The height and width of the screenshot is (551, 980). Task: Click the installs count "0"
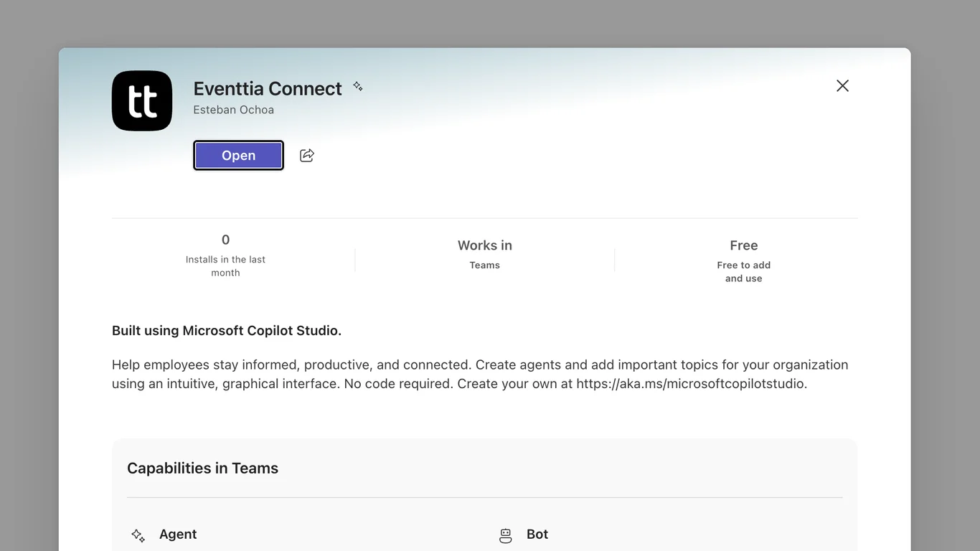225,240
